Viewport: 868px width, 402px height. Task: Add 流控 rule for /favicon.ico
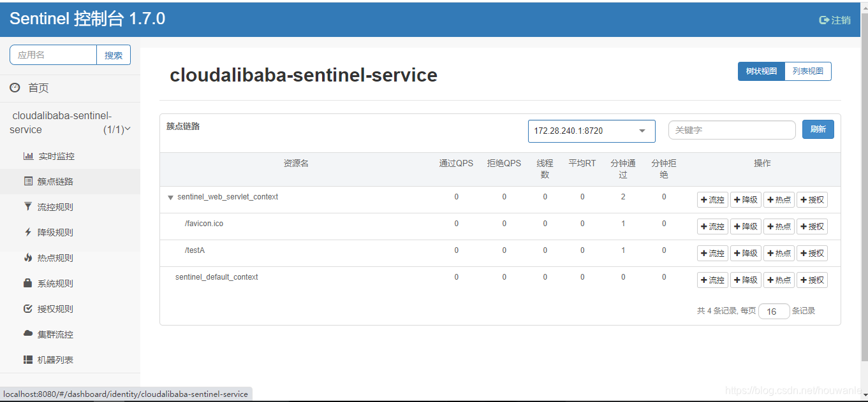(712, 227)
